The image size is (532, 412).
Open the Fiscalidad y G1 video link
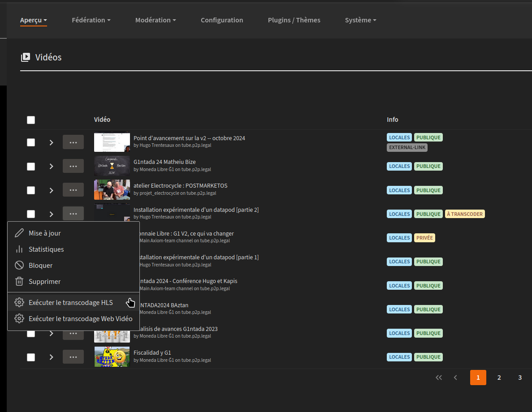pyautogui.click(x=152, y=352)
